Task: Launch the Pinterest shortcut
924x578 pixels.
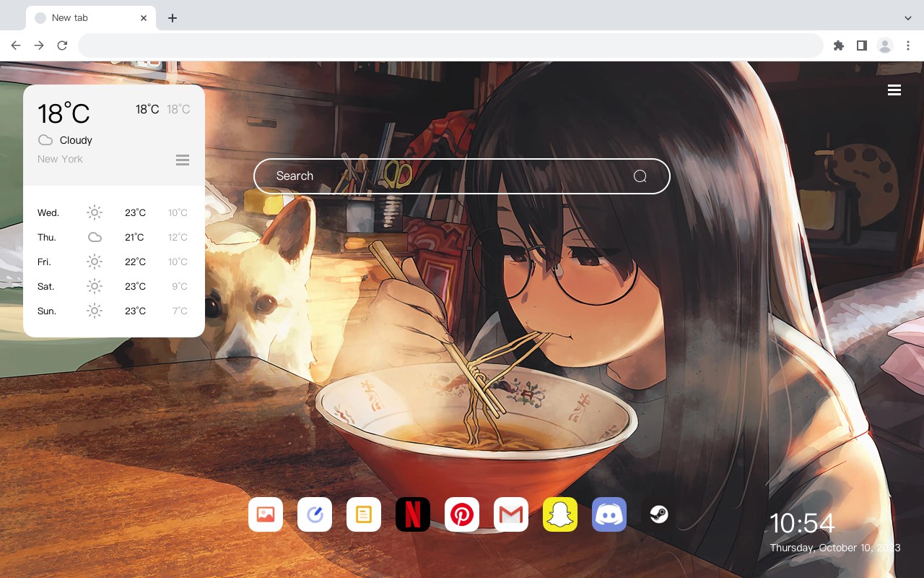Action: click(x=462, y=514)
